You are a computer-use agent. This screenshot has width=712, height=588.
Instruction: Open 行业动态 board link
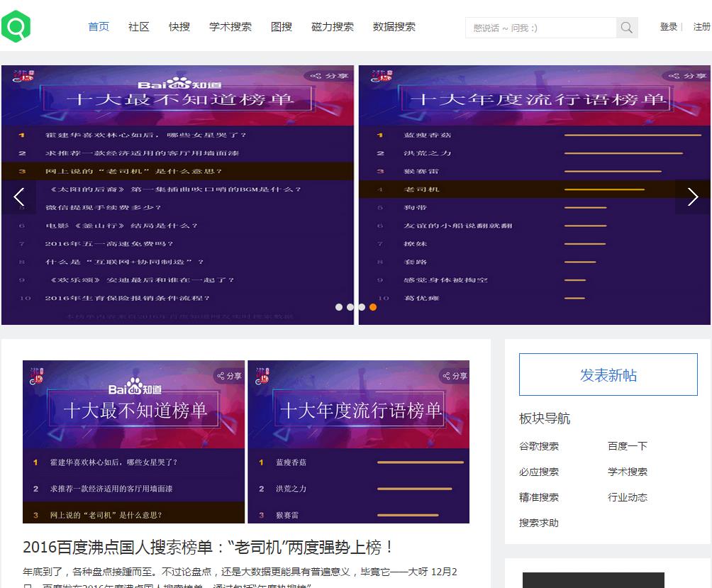628,497
